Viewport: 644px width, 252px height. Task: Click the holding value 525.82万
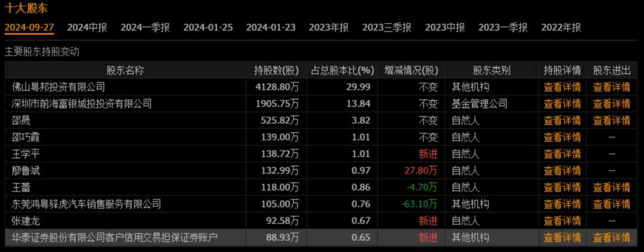[x=280, y=121]
